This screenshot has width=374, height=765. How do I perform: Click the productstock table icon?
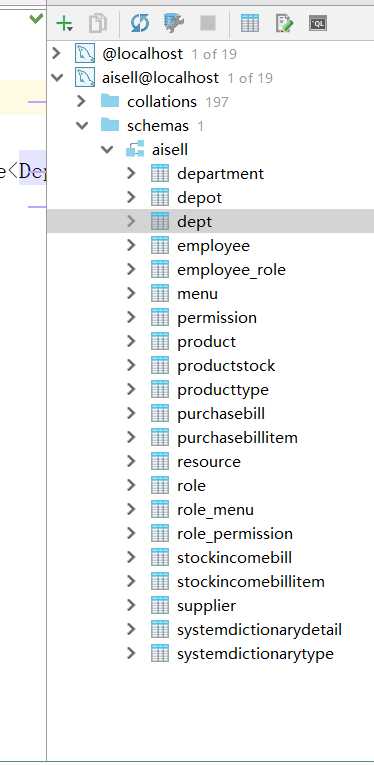pos(160,365)
